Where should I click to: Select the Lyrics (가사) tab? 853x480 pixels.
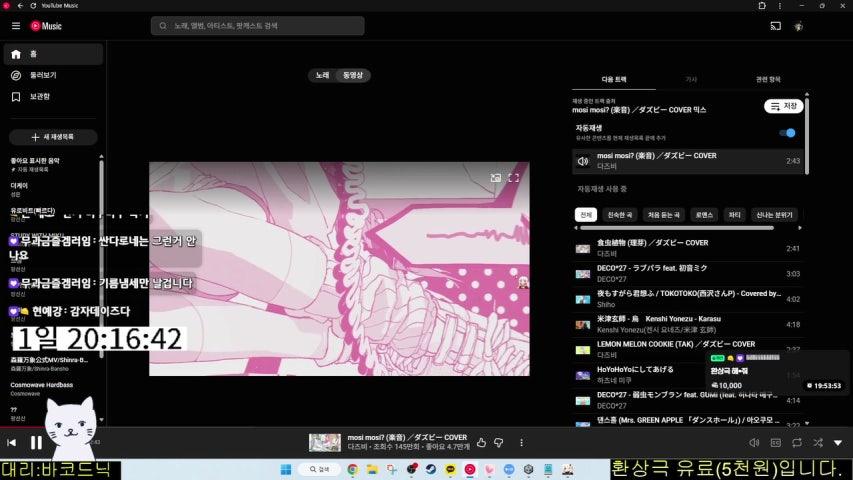click(x=691, y=79)
